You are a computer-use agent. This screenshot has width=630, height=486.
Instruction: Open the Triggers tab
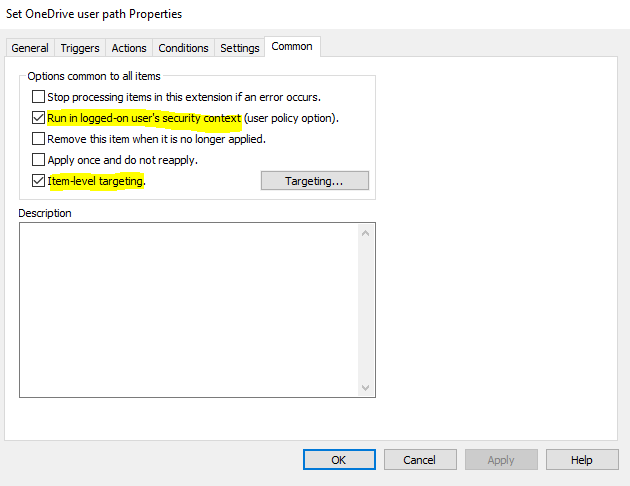tap(80, 48)
